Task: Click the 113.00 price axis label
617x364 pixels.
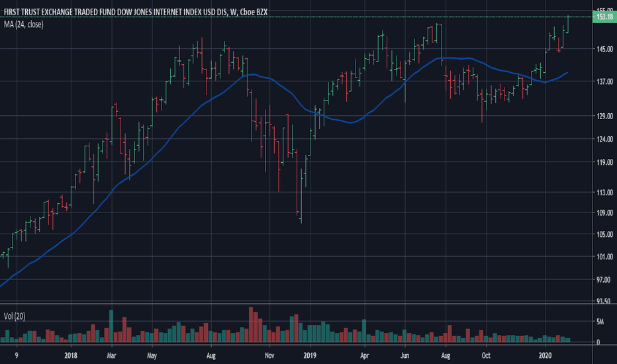Action: point(605,193)
